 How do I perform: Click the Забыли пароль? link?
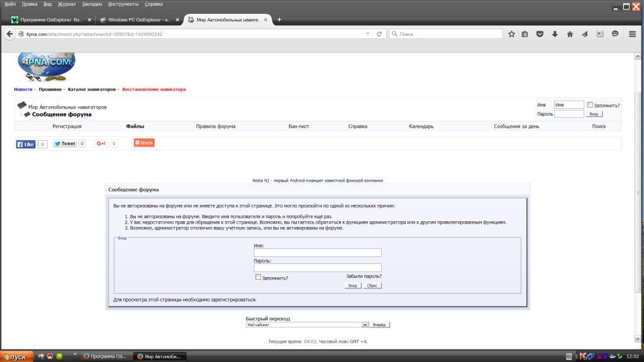pyautogui.click(x=364, y=277)
